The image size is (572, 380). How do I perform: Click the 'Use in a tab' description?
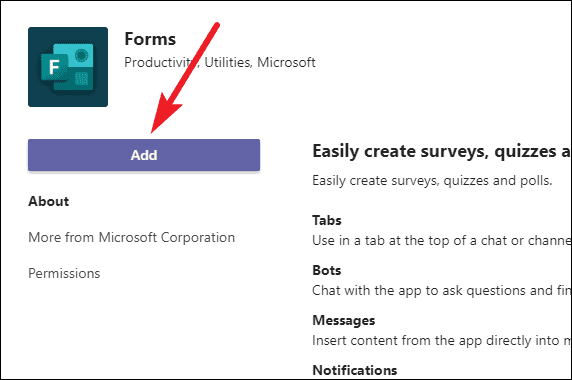[x=442, y=241]
